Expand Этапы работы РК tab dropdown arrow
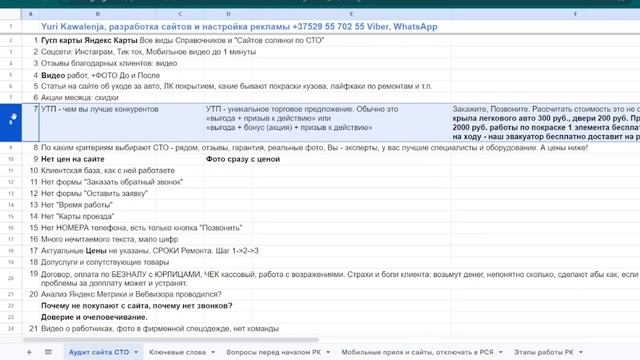This screenshot has width=640, height=360. (581, 352)
